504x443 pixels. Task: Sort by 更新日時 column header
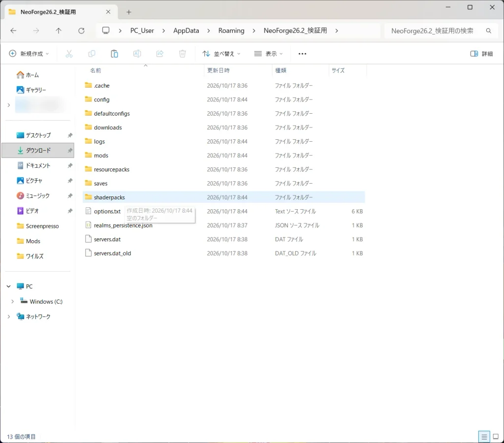[218, 70]
